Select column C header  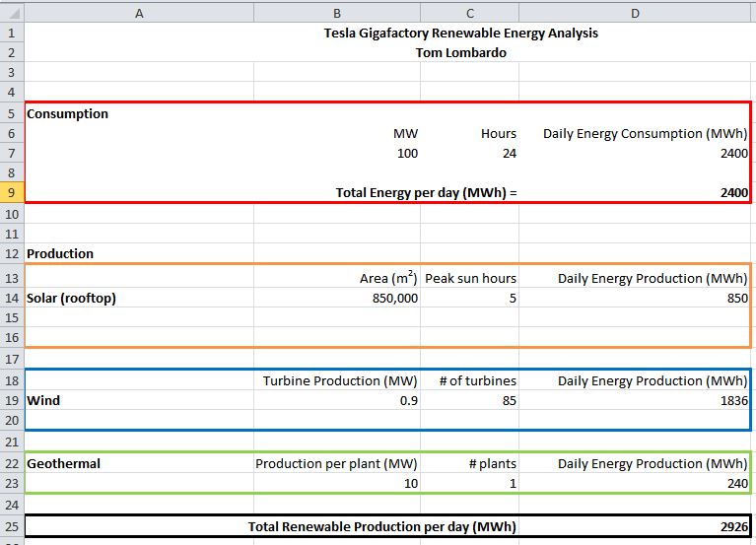tap(469, 14)
